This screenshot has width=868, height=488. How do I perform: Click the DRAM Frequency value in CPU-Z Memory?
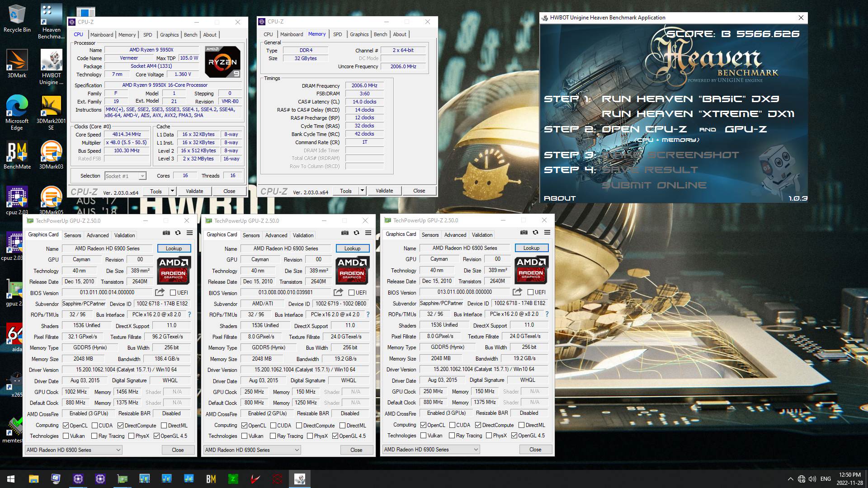click(x=364, y=86)
